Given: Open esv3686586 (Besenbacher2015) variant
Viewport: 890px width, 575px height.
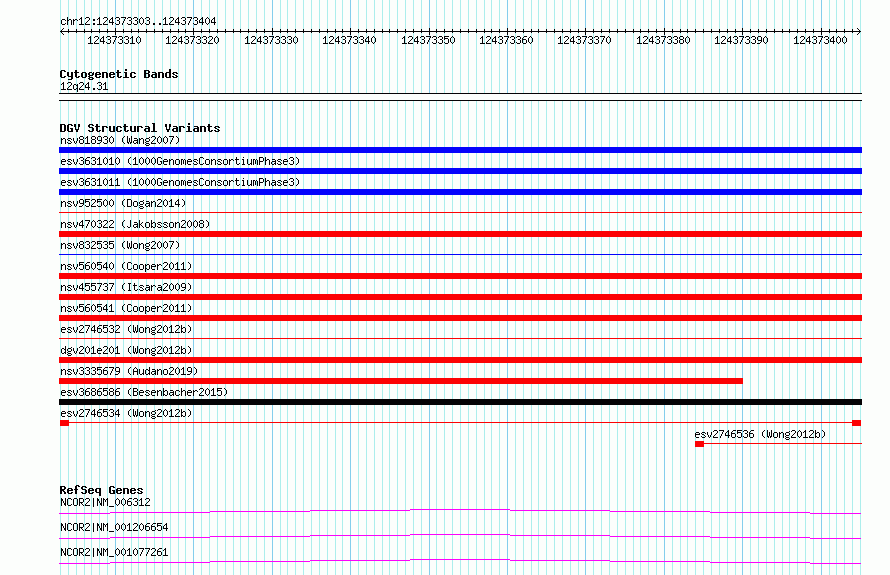Looking at the screenshot, I should pos(144,392).
